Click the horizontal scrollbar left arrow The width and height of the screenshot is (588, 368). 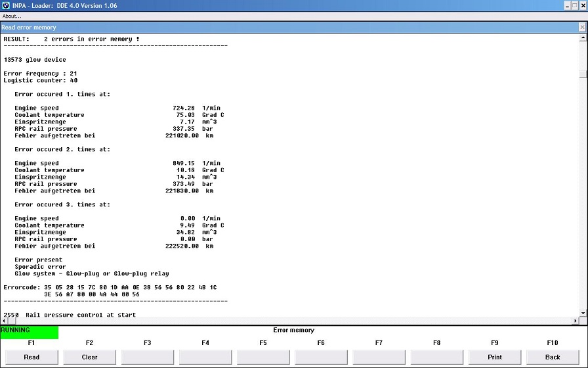pos(4,321)
